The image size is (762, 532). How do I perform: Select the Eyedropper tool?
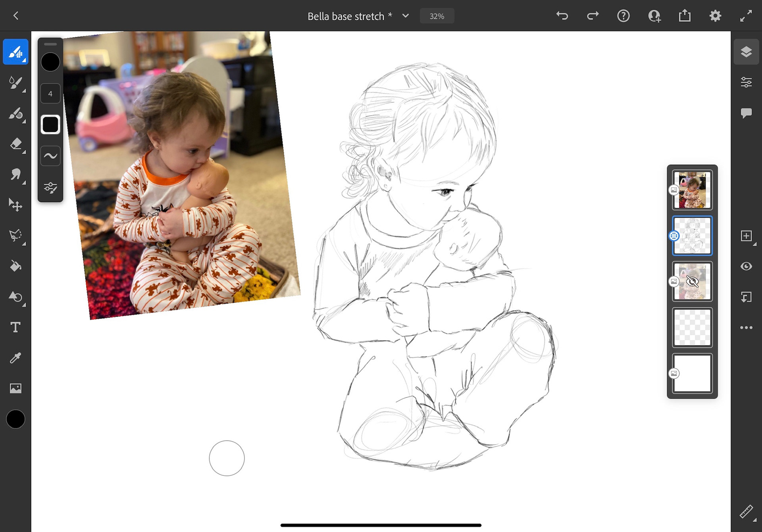[x=15, y=358]
